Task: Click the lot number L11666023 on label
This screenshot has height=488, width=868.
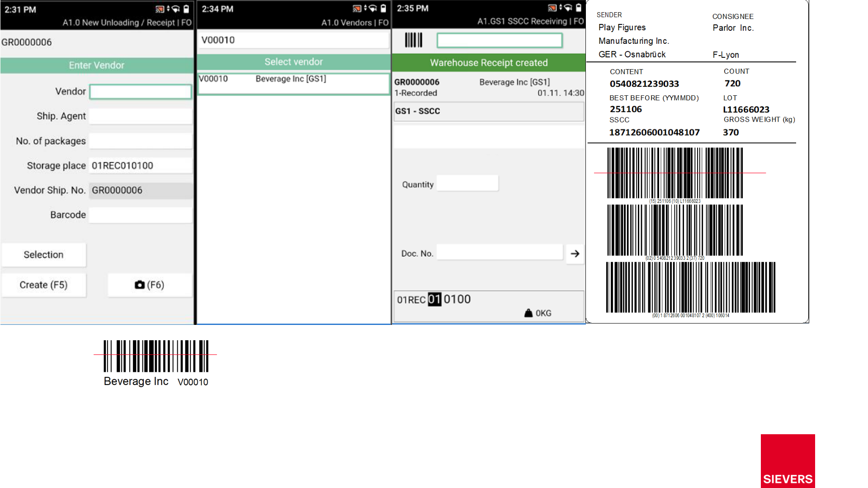Action: pyautogui.click(x=746, y=110)
